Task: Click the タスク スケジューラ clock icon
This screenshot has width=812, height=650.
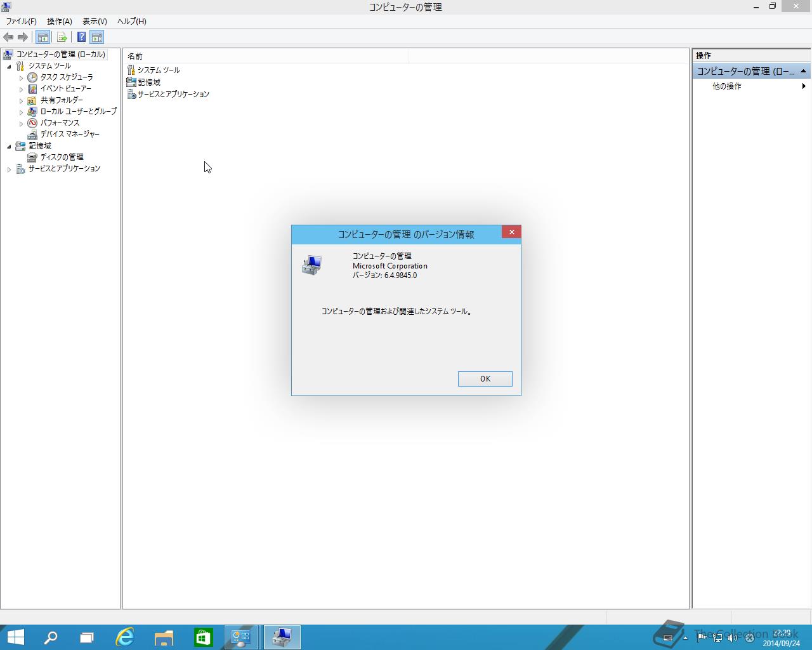Action: coord(32,77)
